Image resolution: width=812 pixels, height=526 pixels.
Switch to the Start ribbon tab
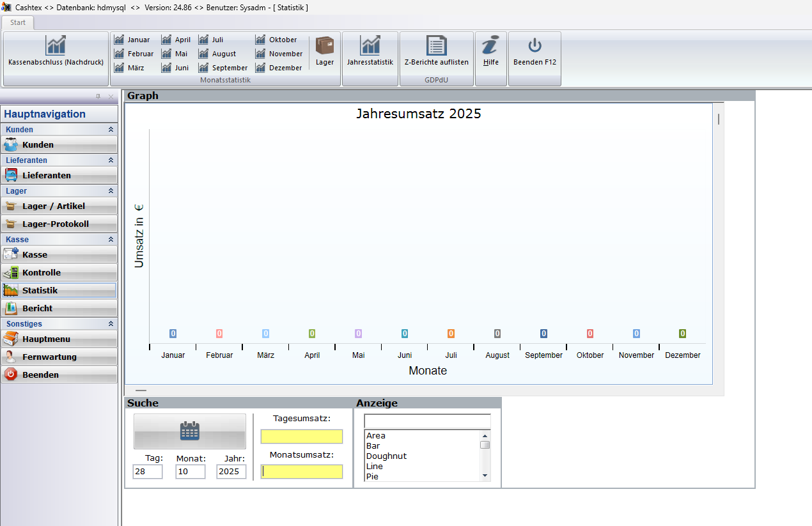pos(18,22)
